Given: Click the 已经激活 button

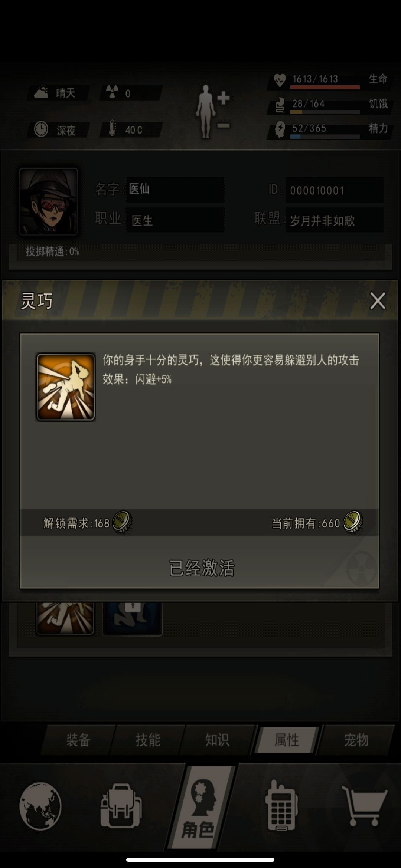Looking at the screenshot, I should click(x=201, y=568).
